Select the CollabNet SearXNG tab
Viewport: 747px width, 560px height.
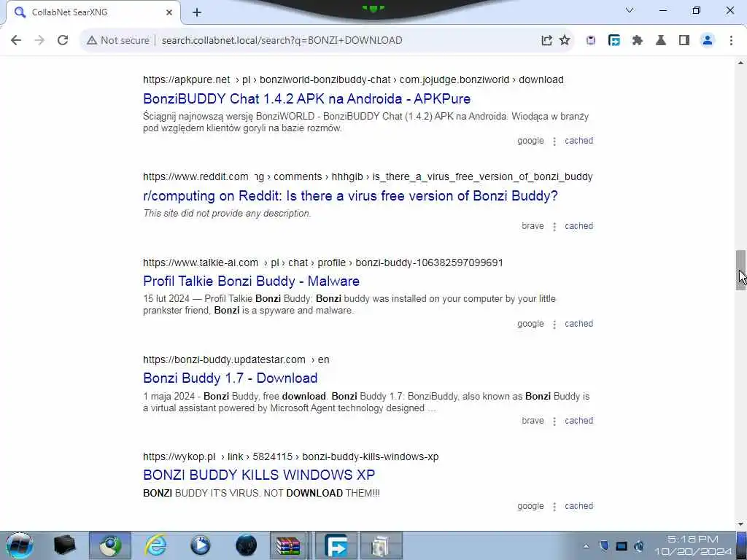tap(93, 12)
